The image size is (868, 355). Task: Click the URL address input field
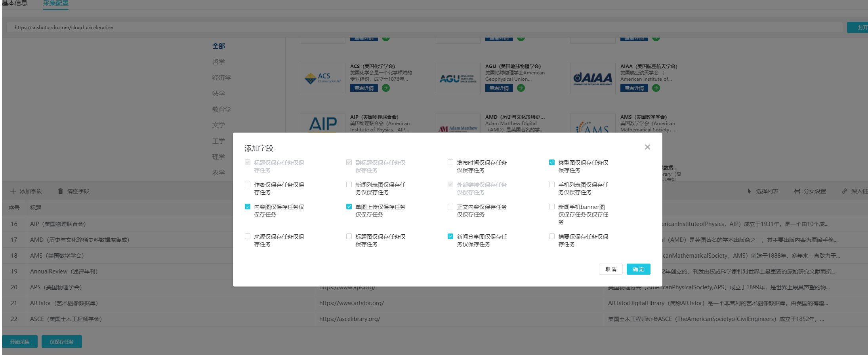click(x=424, y=27)
